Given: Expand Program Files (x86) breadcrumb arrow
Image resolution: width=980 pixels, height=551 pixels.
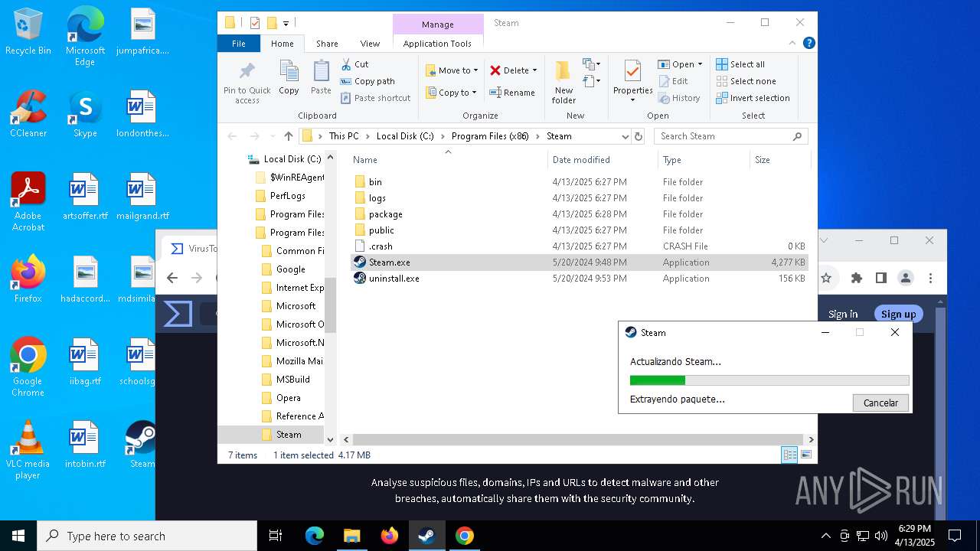Looking at the screenshot, I should 538,136.
